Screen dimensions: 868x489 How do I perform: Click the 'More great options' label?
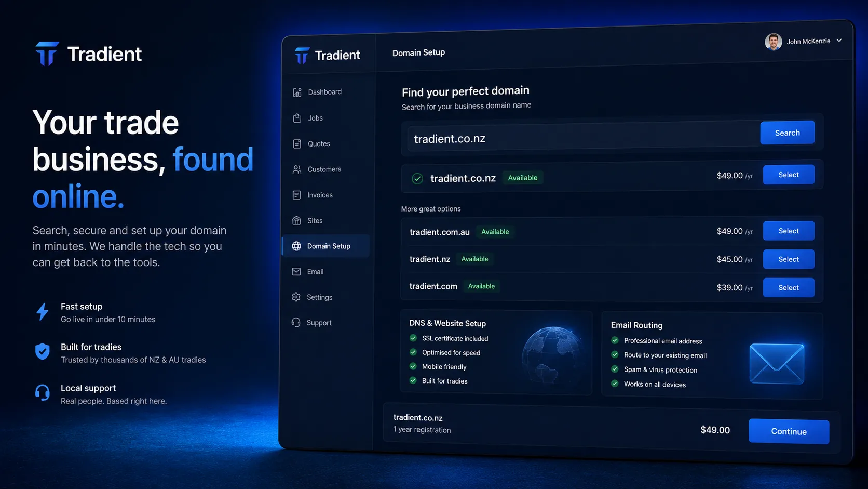click(x=431, y=209)
